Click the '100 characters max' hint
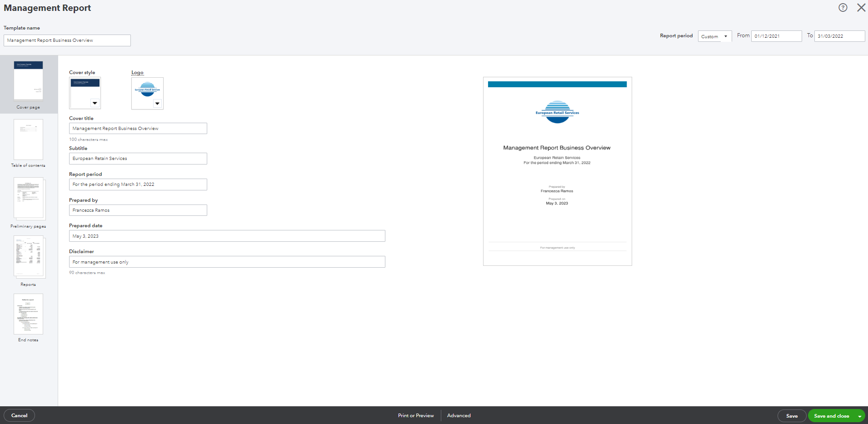This screenshot has height=424, width=868. point(89,140)
